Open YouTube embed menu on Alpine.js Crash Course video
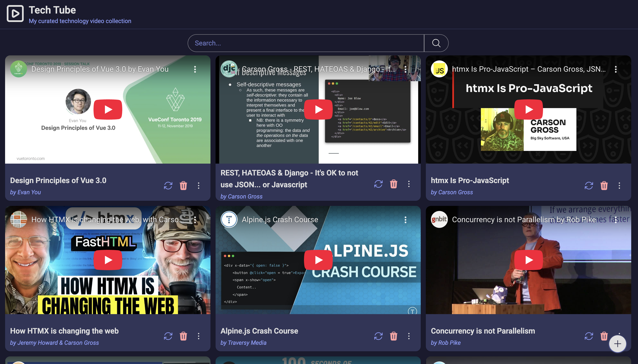The image size is (638, 364). coord(405,220)
